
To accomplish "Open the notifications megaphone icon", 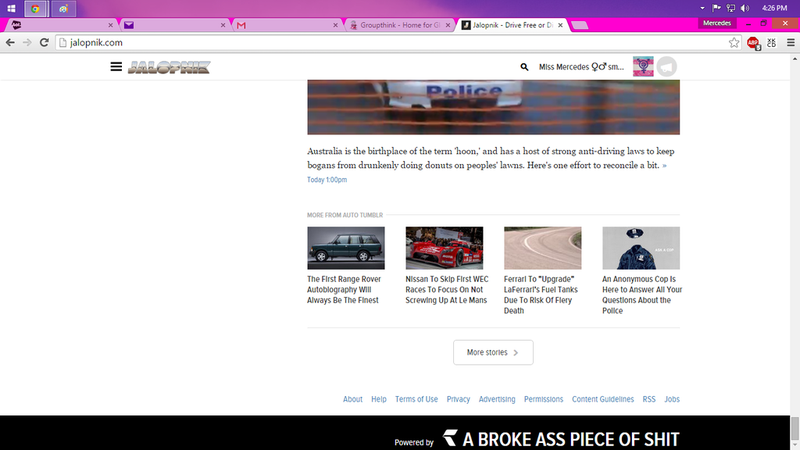I will (666, 66).
